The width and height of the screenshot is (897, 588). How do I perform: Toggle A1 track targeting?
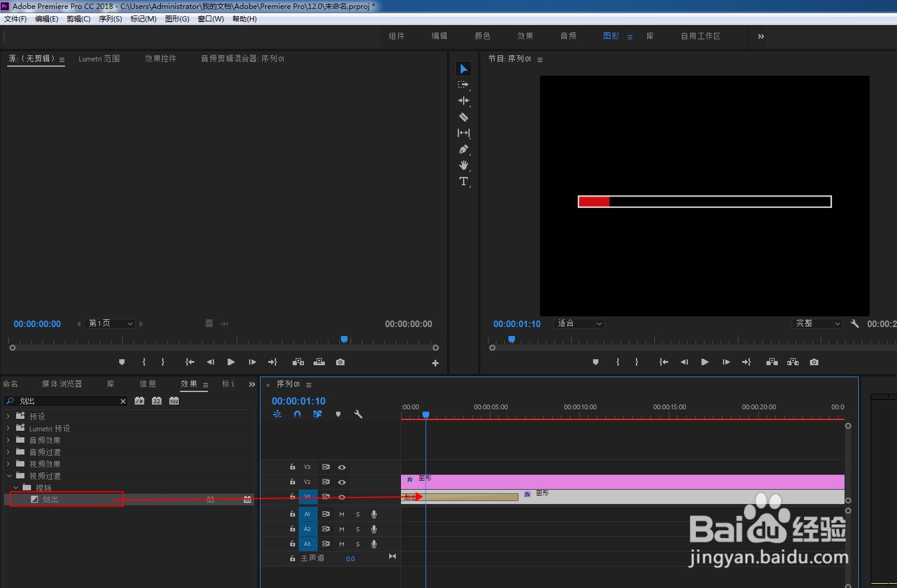[x=308, y=514]
